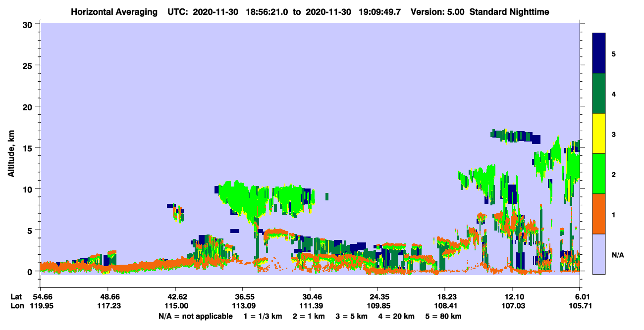Click the orange colorbar segment labeled 1
The width and height of the screenshot is (644, 330).
pyautogui.click(x=599, y=214)
